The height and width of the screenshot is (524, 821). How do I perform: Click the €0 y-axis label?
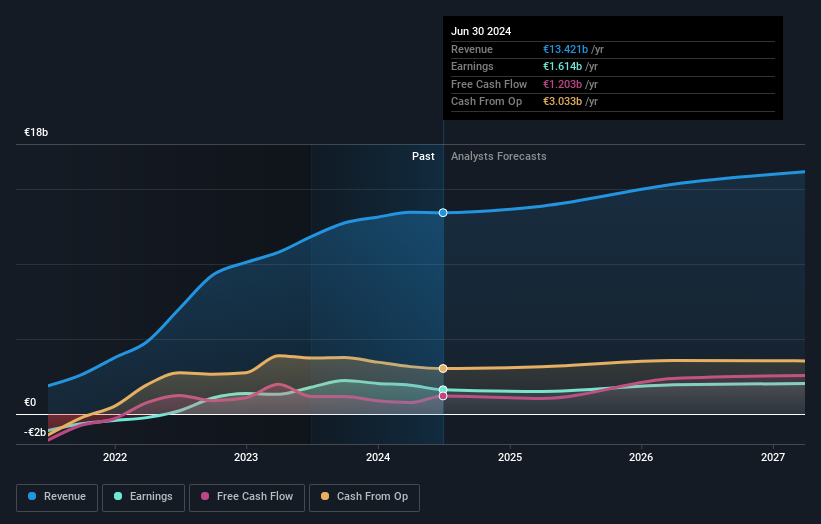(x=30, y=402)
